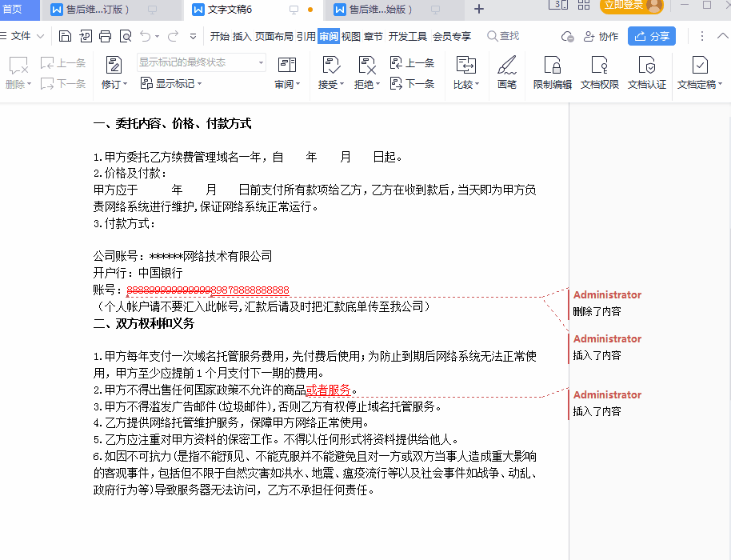Screen dimensions: 731x560
Task: Open 文档认证 document certification
Action: click(x=646, y=72)
